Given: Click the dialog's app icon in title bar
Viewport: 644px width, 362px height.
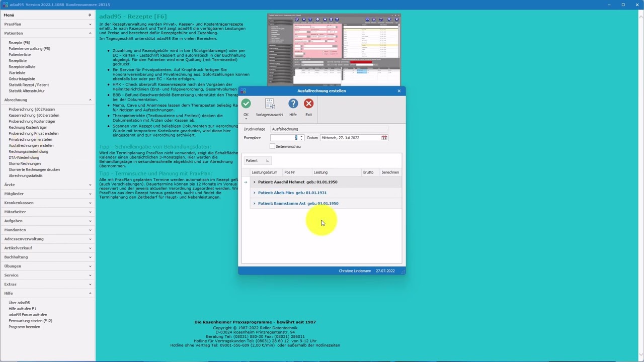Looking at the screenshot, I should [243, 91].
